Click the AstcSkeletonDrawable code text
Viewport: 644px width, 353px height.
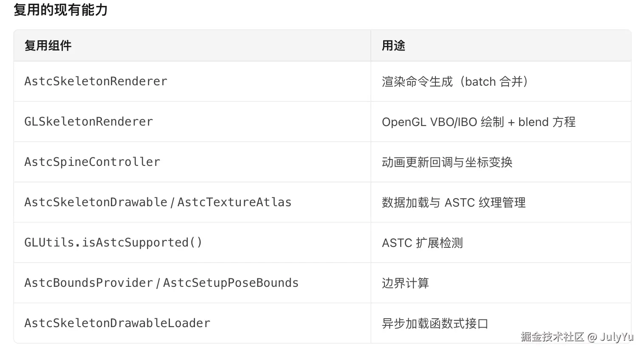click(x=96, y=202)
